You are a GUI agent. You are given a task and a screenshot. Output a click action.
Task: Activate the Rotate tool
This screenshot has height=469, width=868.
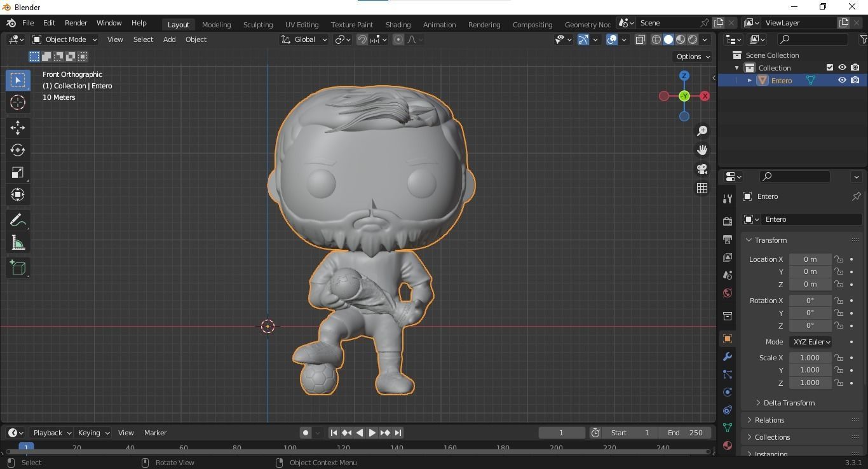pyautogui.click(x=18, y=150)
